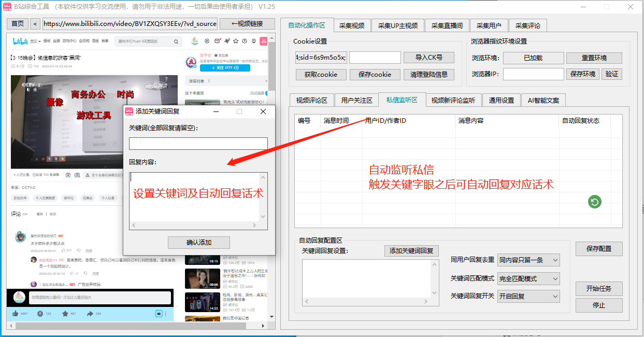Click the favorites star icon in bilibili navbar
The image size is (644, 337).
pos(236,41)
